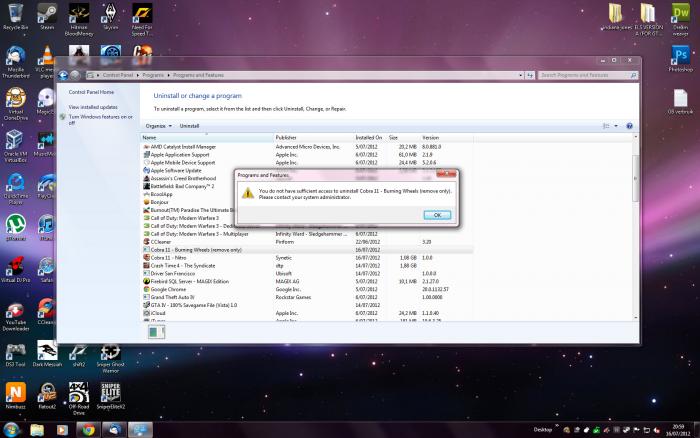Select the Hitman BloodMoney desktop shortcut
Viewport: 700px width, 438px height.
[x=79, y=20]
